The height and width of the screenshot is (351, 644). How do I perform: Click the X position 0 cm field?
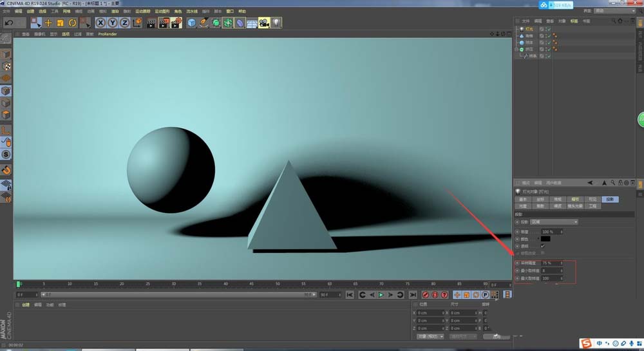click(x=430, y=313)
